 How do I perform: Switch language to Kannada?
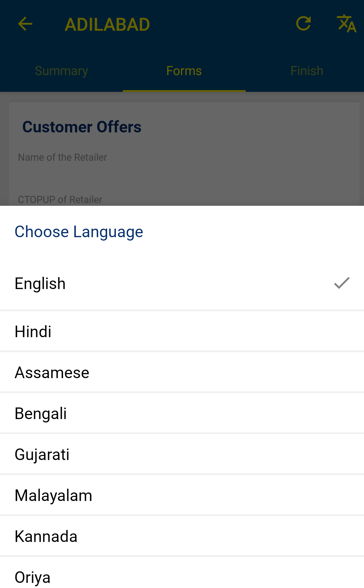pos(46,536)
